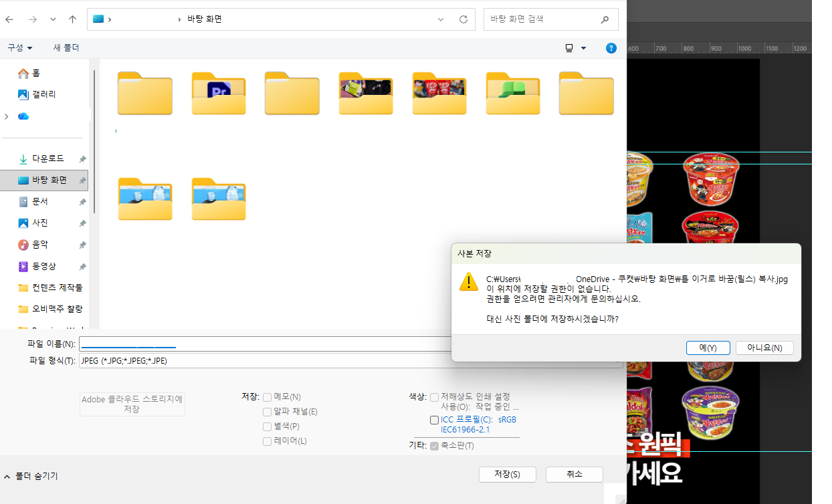
Task: Open the 구성 dropdown menu
Action: click(x=20, y=48)
